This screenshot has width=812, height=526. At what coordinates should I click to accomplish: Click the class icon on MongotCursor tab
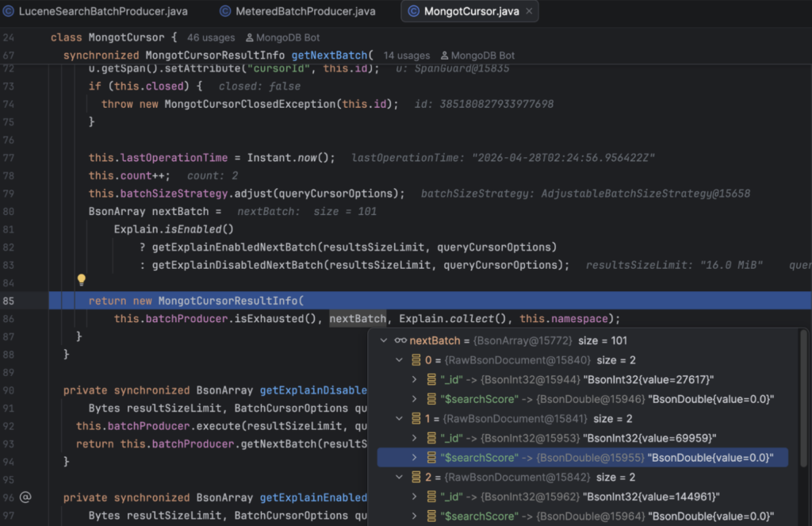pos(414,11)
